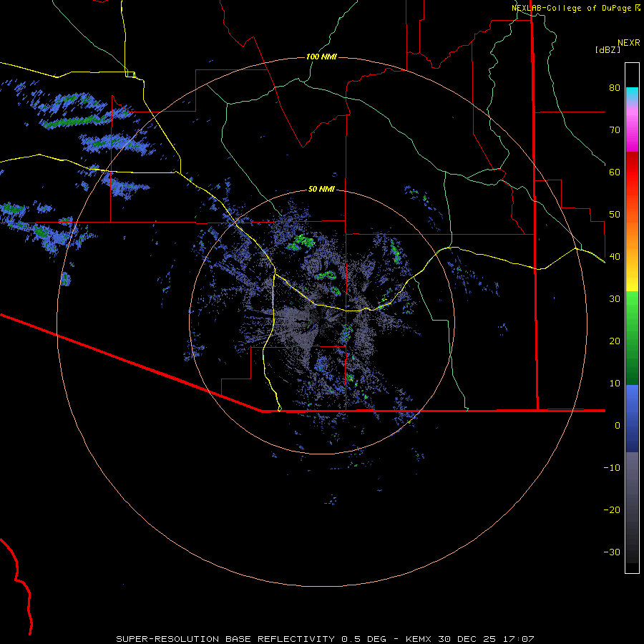This screenshot has width=644, height=644.
Task: Click the 60 value on the dBZ scale
Action: (x=615, y=172)
